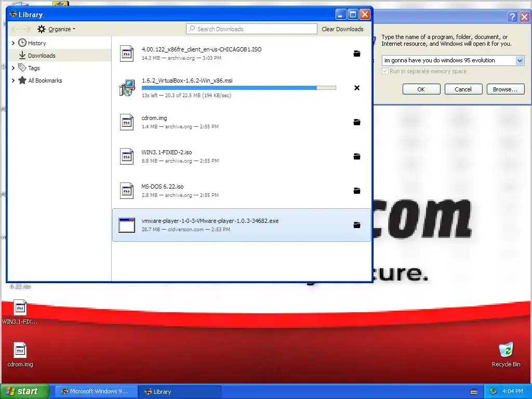Open containing folder for MS-DOS 6.22.iso
Image resolution: width=532 pixels, height=399 pixels.
356,191
